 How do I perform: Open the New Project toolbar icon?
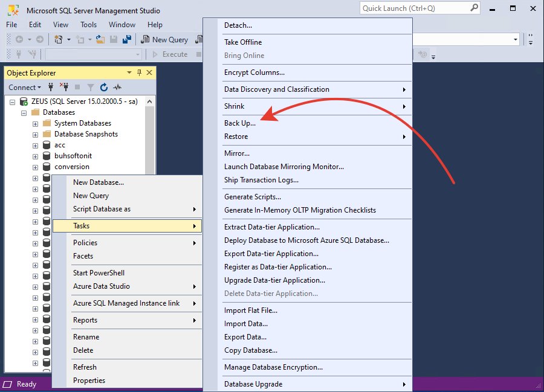click(x=57, y=39)
